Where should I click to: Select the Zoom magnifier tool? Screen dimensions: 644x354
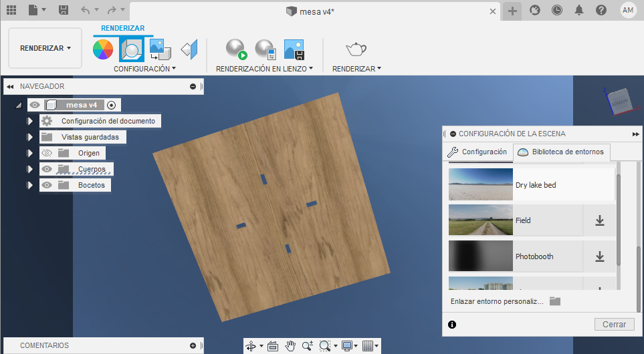click(308, 346)
